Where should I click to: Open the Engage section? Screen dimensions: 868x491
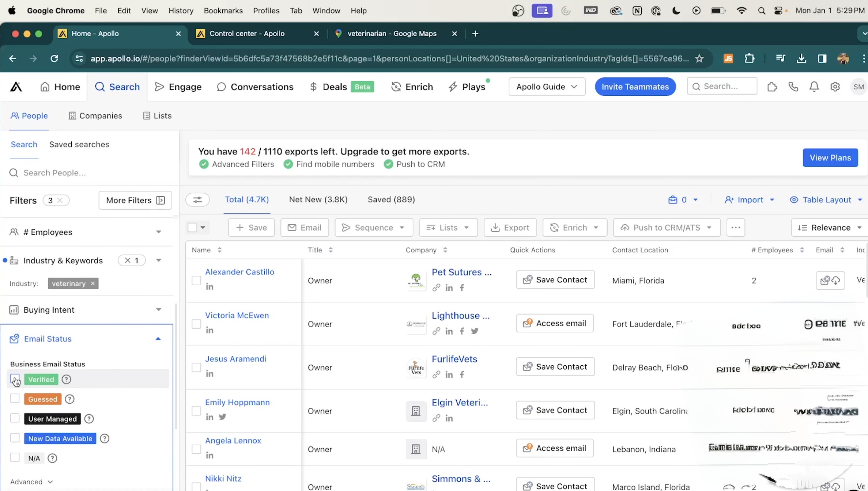(185, 87)
